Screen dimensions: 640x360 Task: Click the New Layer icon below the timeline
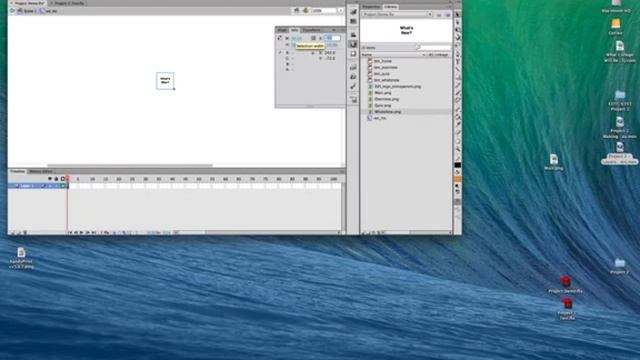tap(13, 233)
